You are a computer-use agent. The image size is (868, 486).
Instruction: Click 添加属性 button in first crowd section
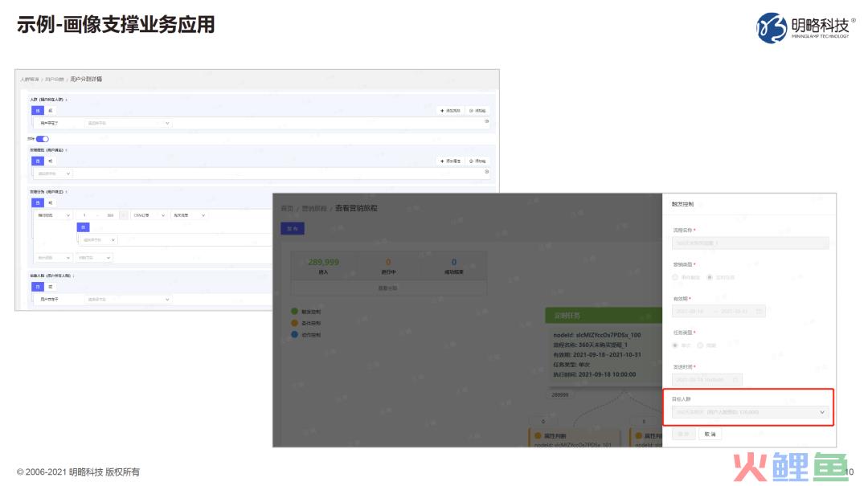pos(450,111)
